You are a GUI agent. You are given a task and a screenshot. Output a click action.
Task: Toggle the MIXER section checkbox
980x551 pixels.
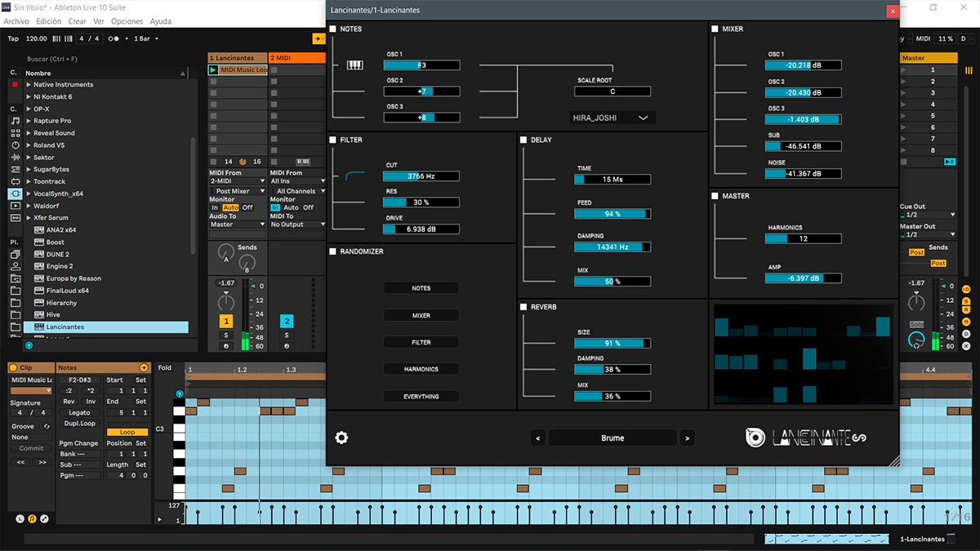715,29
